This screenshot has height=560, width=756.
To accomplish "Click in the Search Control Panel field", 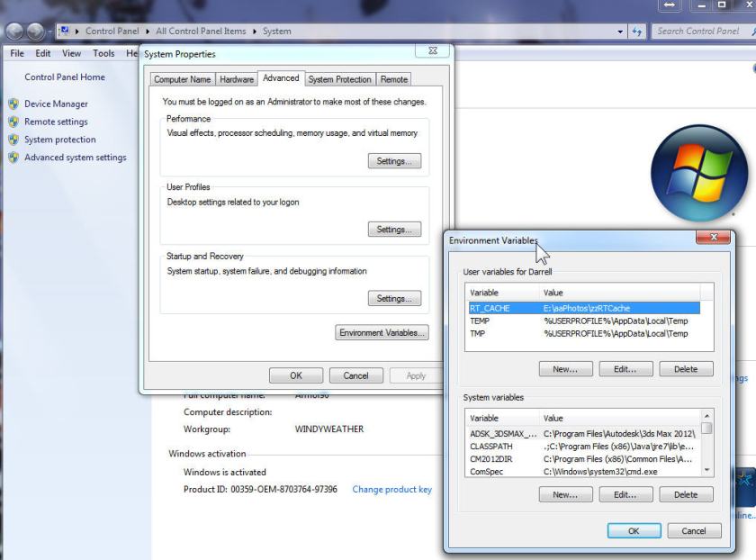I will 698,32.
